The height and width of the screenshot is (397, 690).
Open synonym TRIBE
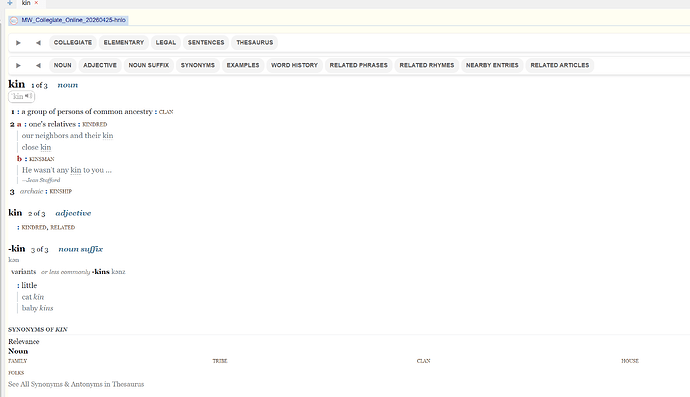(220, 361)
